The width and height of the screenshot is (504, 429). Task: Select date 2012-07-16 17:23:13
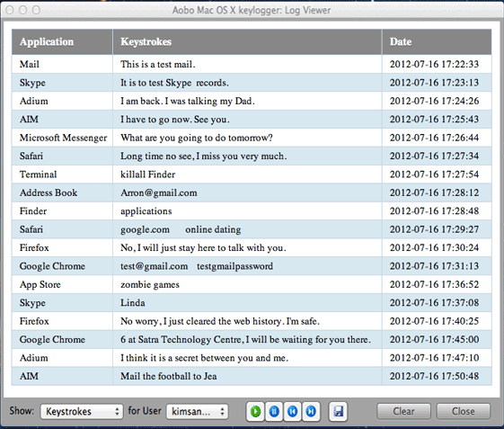click(x=434, y=83)
